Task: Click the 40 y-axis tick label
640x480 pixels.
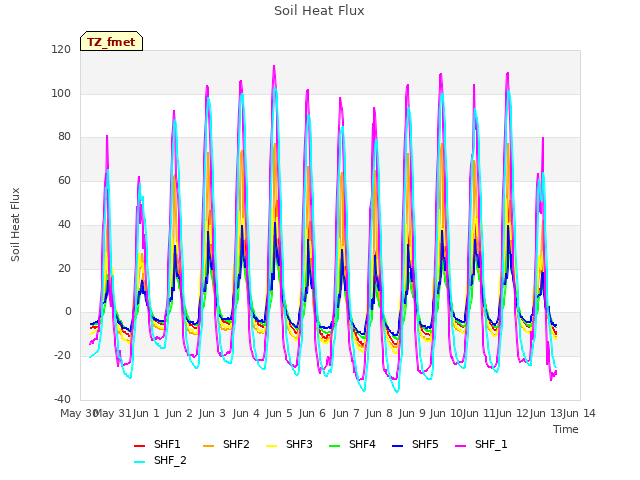Action: click(64, 224)
